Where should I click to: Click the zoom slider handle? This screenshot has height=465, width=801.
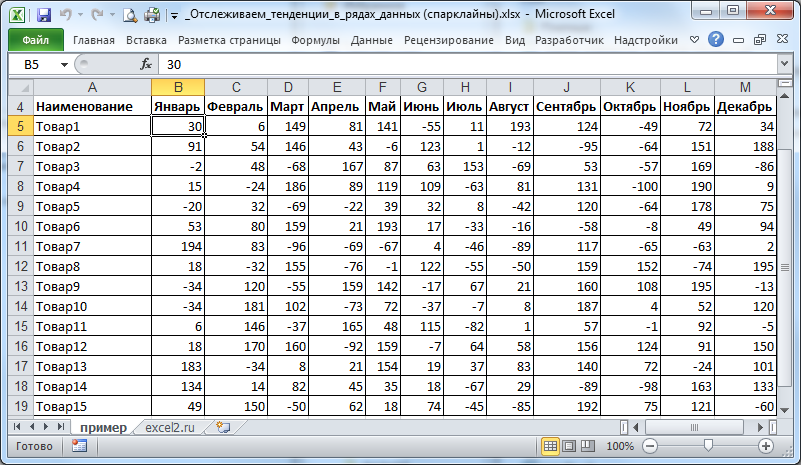click(x=708, y=446)
